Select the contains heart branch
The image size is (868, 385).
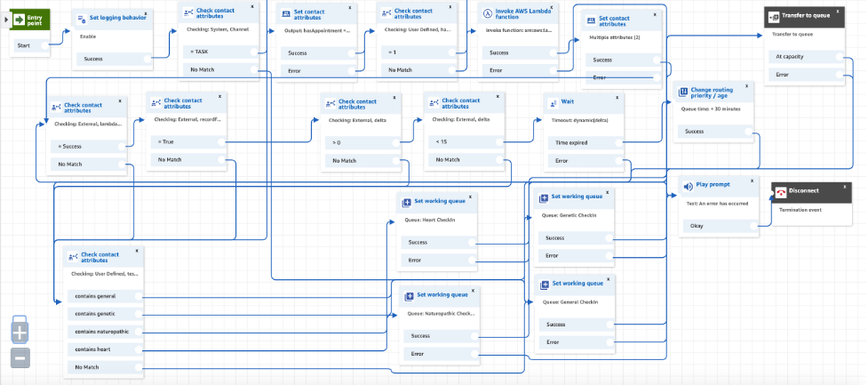tap(105, 349)
